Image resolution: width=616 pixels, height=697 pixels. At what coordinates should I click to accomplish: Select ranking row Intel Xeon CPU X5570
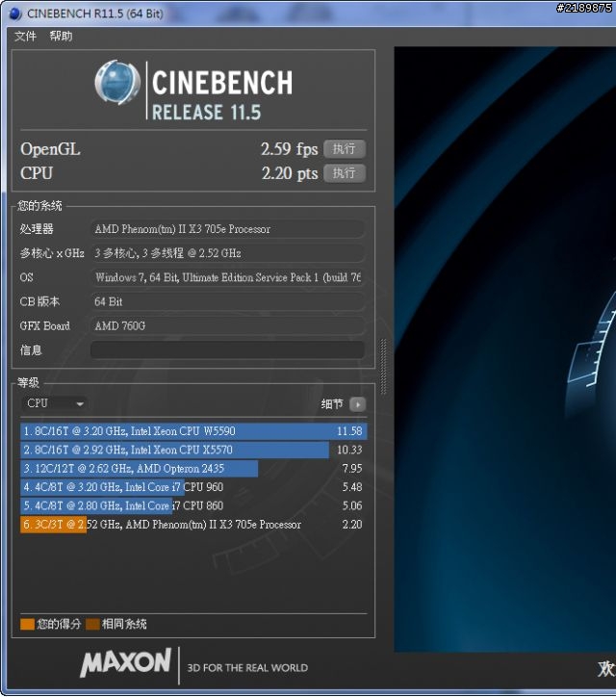coord(193,450)
